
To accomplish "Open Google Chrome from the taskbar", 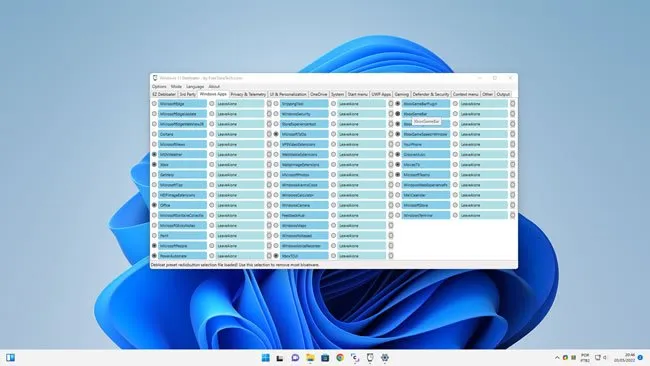I will [x=340, y=358].
